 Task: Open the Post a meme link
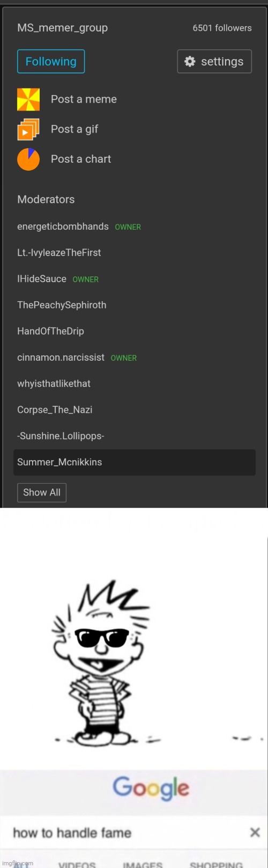pos(84,99)
